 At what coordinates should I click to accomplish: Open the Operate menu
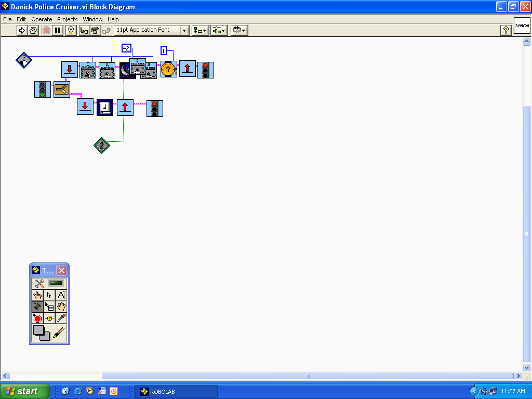tap(42, 19)
